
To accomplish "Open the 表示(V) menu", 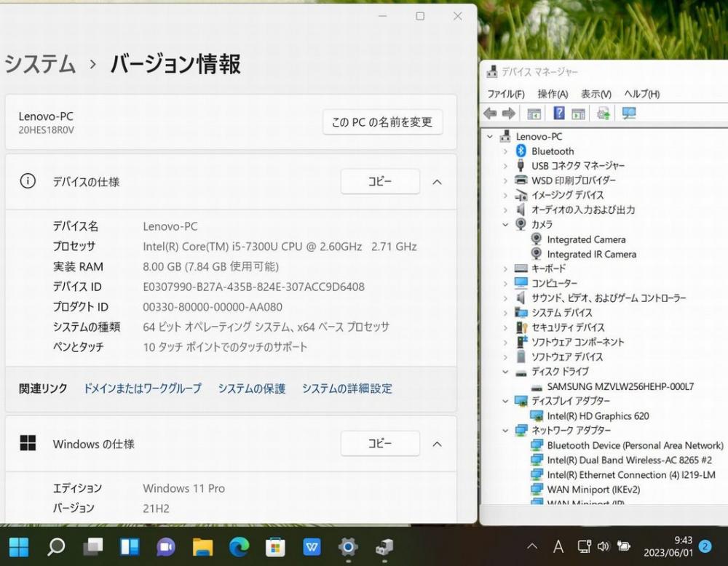I will [596, 94].
